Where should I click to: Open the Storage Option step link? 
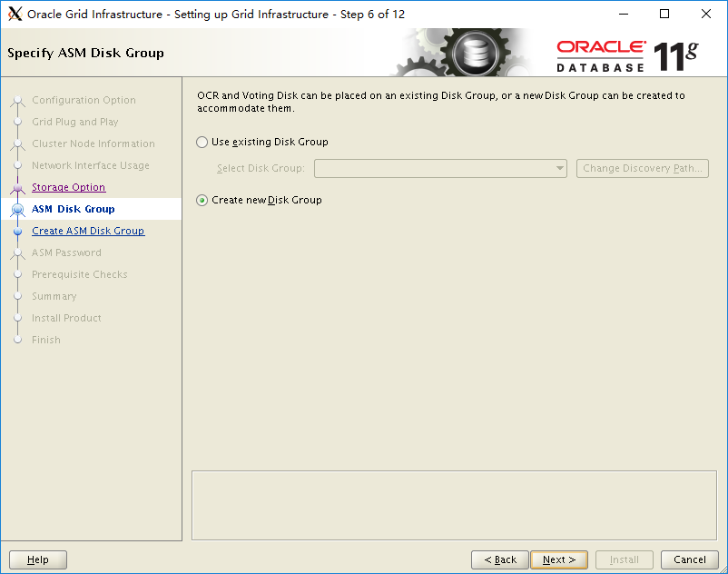point(69,187)
